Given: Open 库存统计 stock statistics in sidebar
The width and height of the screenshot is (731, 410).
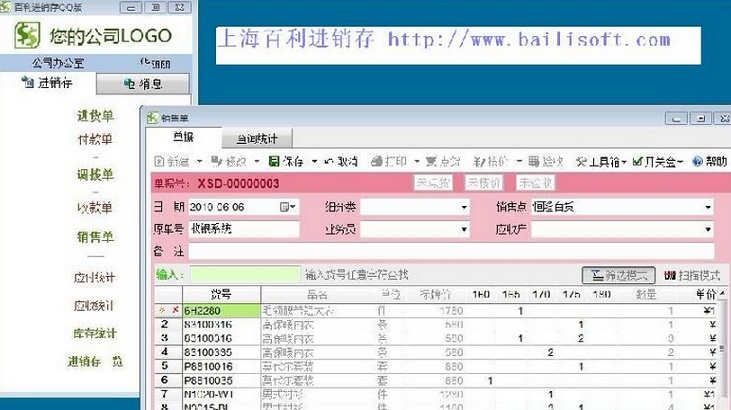Looking at the screenshot, I should (95, 333).
